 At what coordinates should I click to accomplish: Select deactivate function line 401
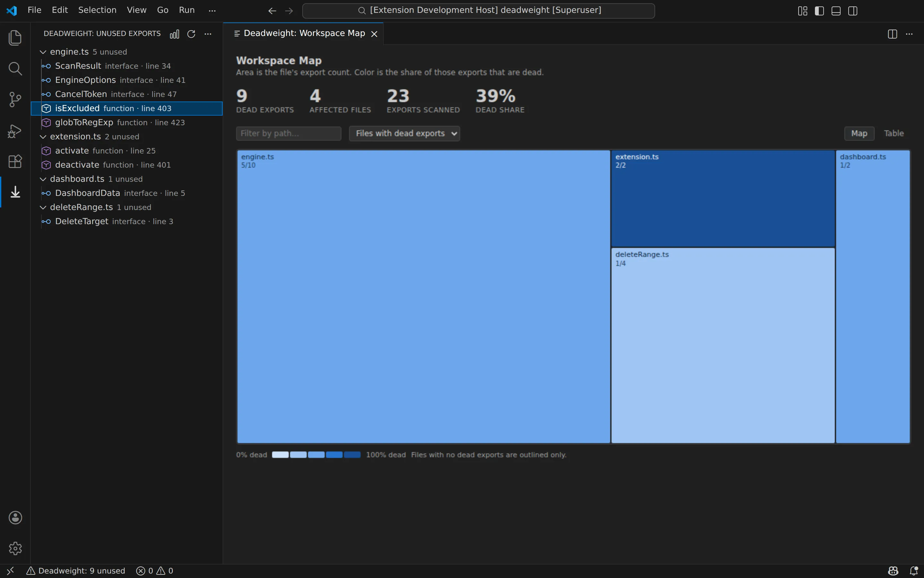[x=127, y=165]
